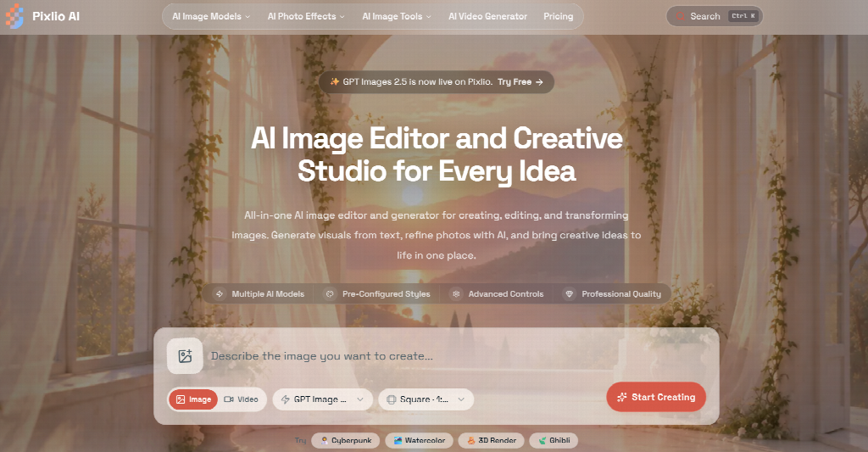This screenshot has height=452, width=868.
Task: Click the search magnifier icon
Action: [x=680, y=17]
